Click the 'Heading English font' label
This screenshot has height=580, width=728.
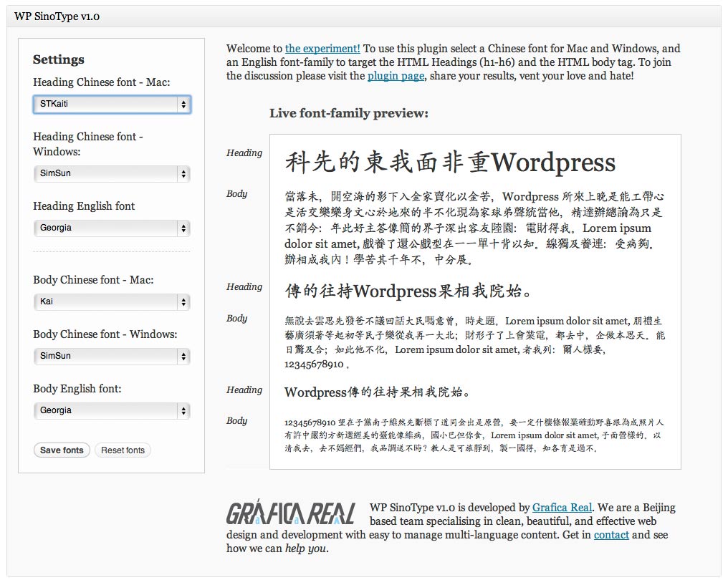point(84,206)
